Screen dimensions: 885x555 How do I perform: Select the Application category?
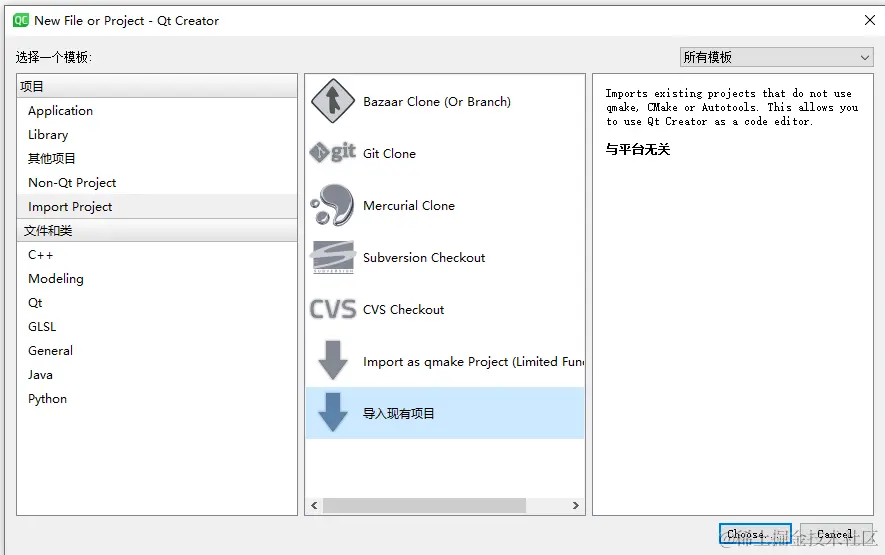coord(157,111)
